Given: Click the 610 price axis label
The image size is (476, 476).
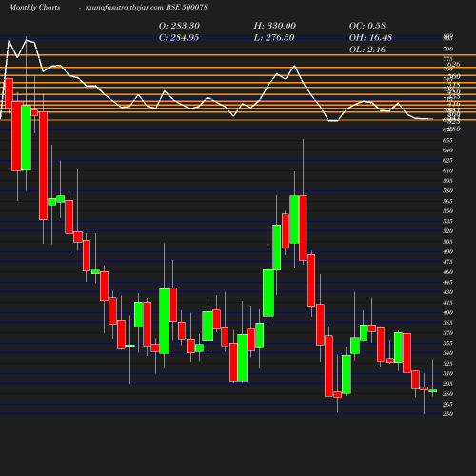Looking at the screenshot, I should [x=447, y=170].
